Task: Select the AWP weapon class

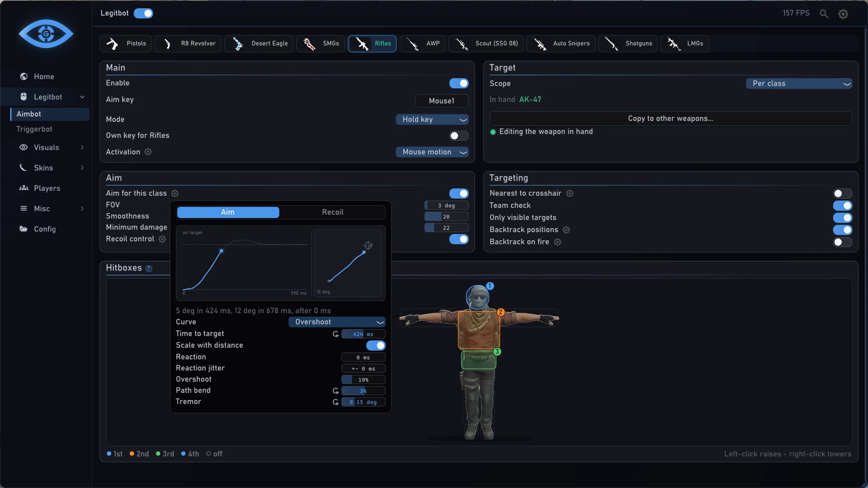Action: (423, 44)
